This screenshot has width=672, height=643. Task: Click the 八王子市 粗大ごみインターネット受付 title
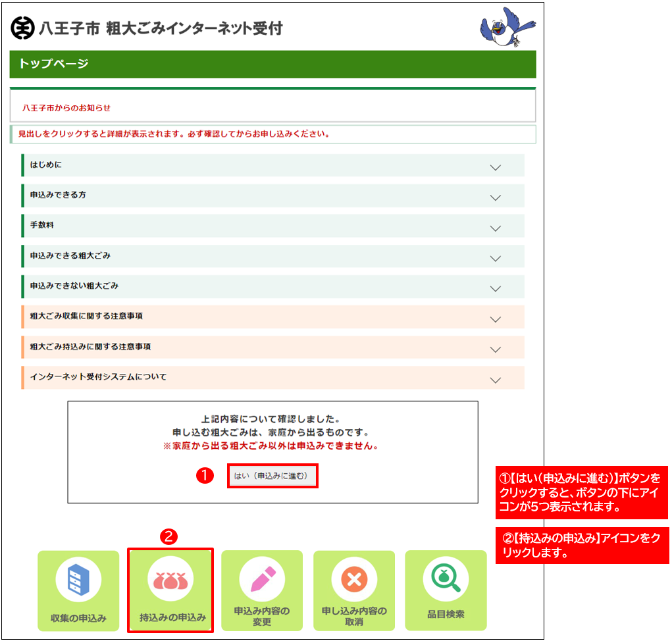[x=161, y=29]
